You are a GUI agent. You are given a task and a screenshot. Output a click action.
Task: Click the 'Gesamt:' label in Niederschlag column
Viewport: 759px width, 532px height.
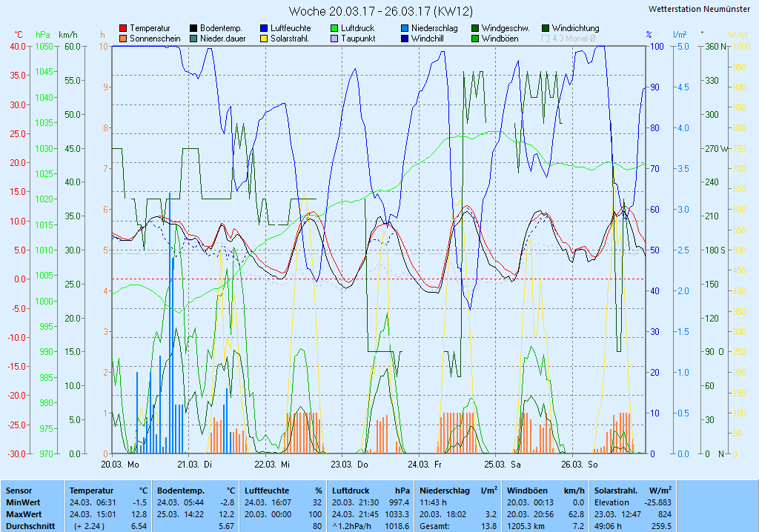434,526
